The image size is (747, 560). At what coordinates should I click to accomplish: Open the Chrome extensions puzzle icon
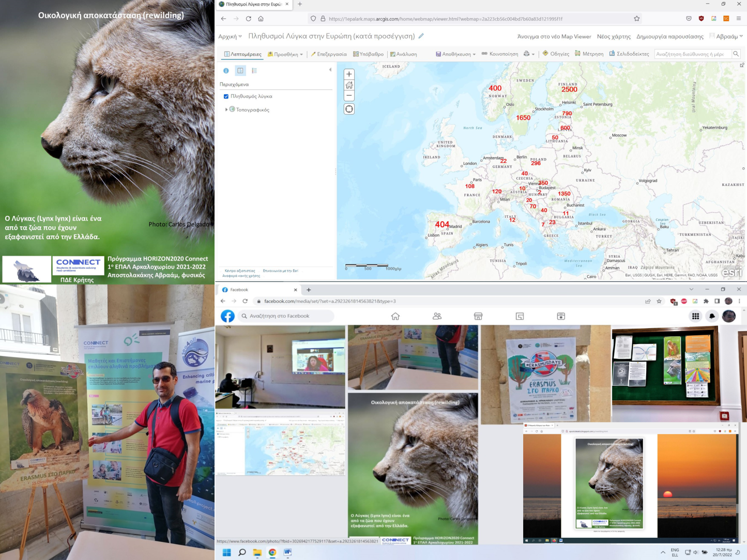pos(706,301)
